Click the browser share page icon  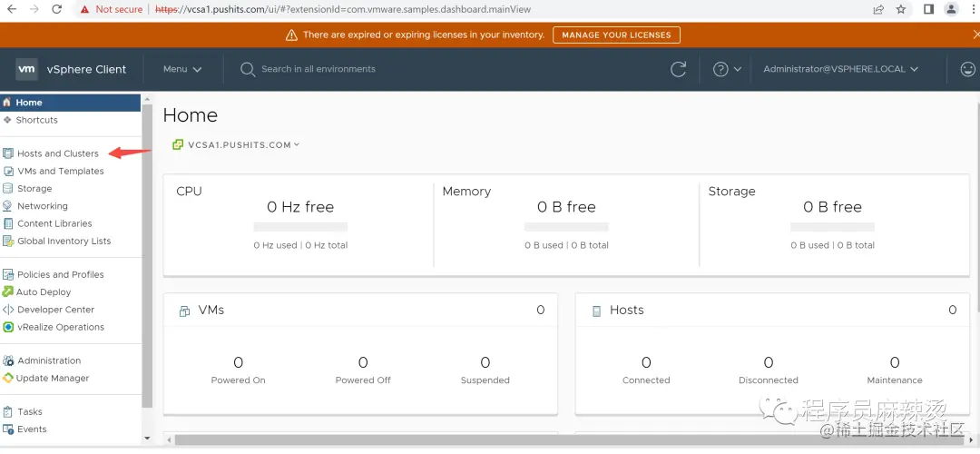(x=878, y=9)
